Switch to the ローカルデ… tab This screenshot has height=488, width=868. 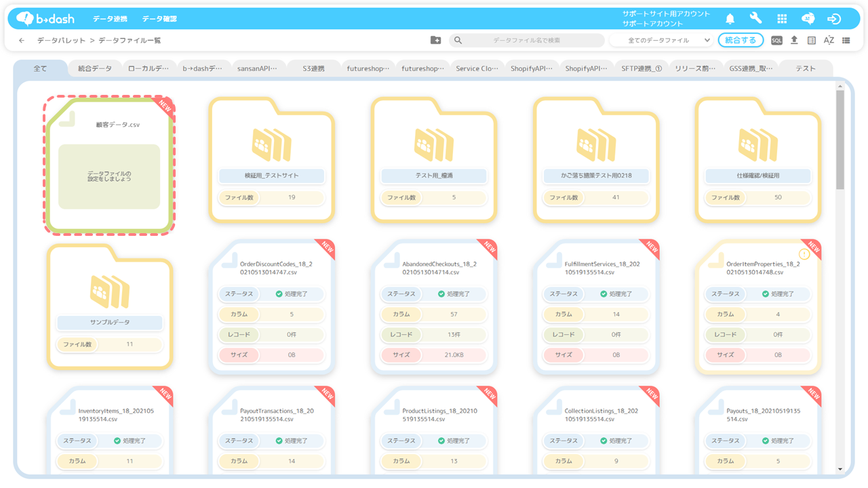(x=149, y=68)
